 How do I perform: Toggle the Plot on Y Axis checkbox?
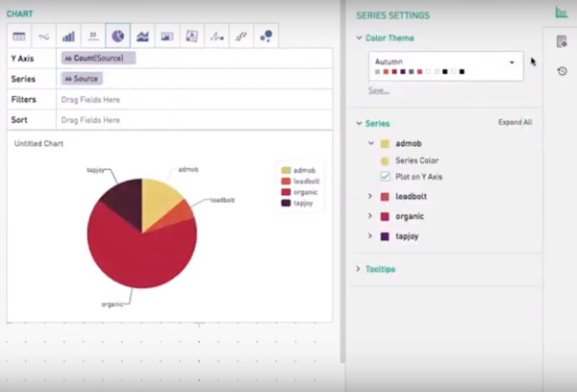click(x=386, y=177)
